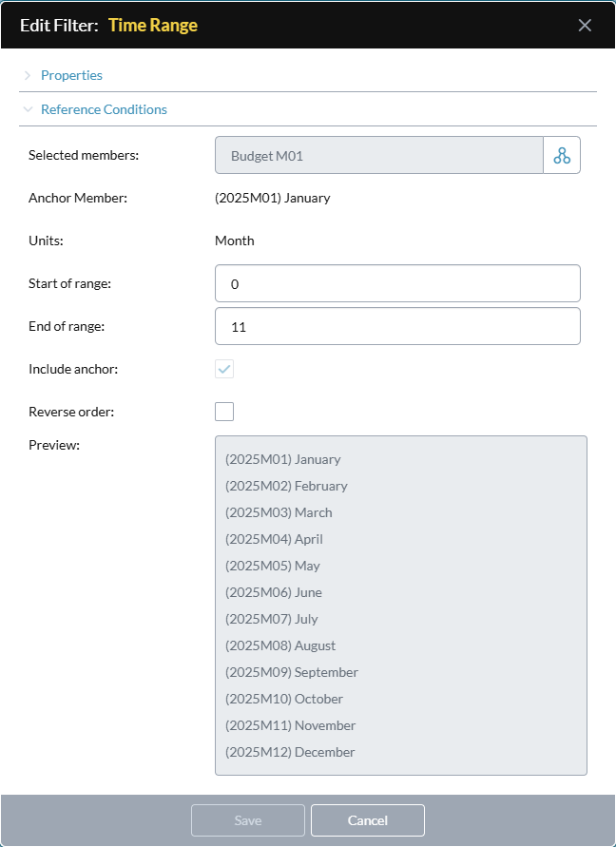Image resolution: width=616 pixels, height=847 pixels.
Task: Click the Reference Conditions section title
Action: coord(104,109)
